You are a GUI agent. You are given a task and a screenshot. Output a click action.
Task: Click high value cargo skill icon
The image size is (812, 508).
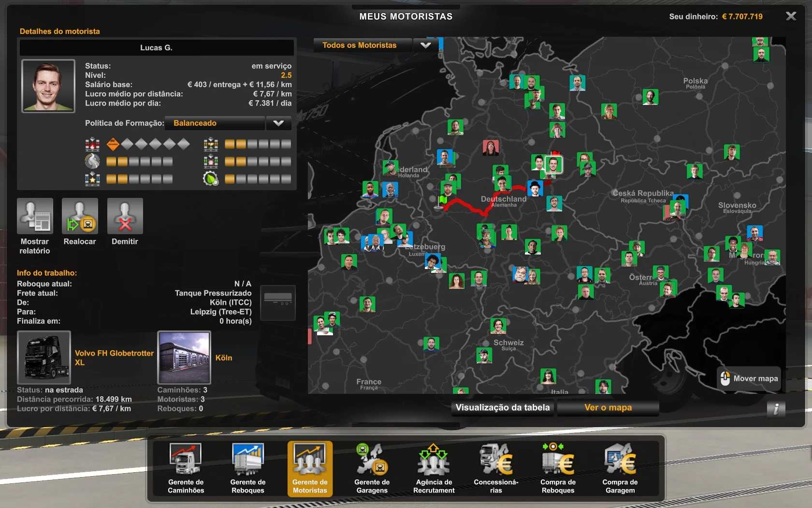[92, 179]
